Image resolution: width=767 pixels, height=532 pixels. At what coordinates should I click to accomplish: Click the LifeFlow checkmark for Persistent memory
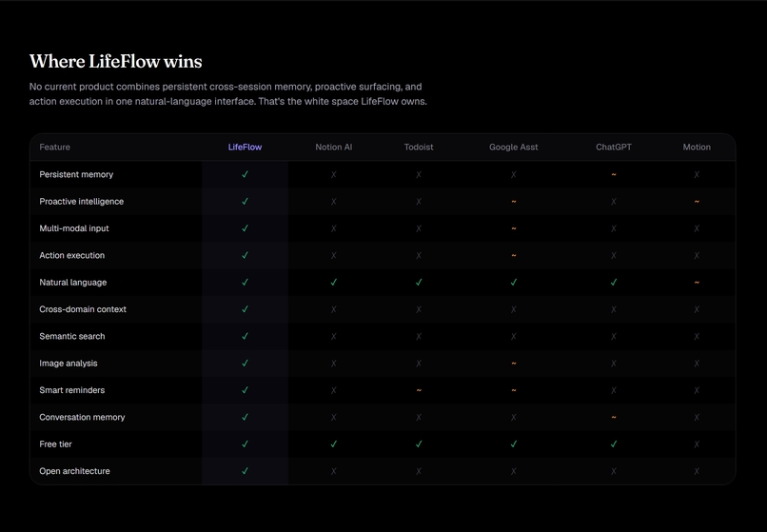tap(246, 174)
